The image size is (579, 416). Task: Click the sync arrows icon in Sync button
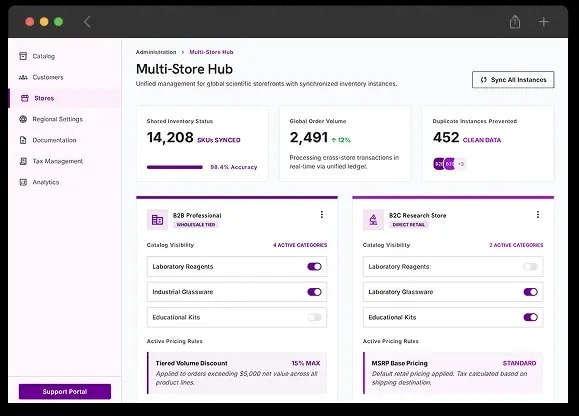point(484,80)
